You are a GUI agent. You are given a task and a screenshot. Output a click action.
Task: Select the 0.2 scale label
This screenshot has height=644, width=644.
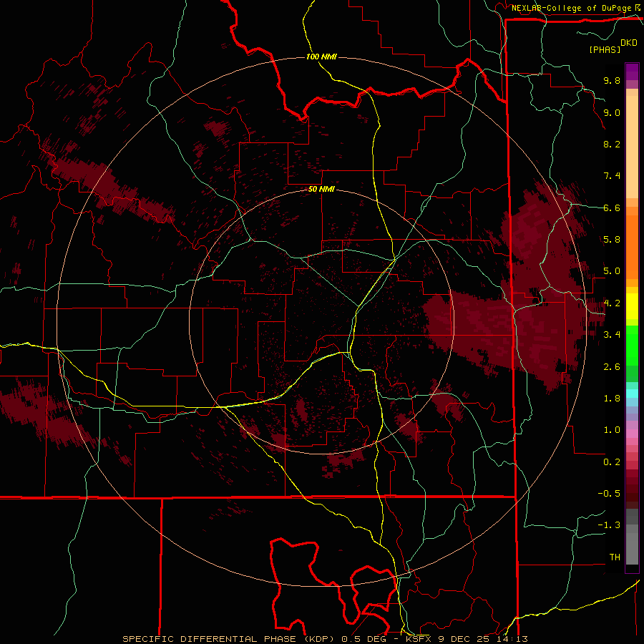click(x=612, y=462)
